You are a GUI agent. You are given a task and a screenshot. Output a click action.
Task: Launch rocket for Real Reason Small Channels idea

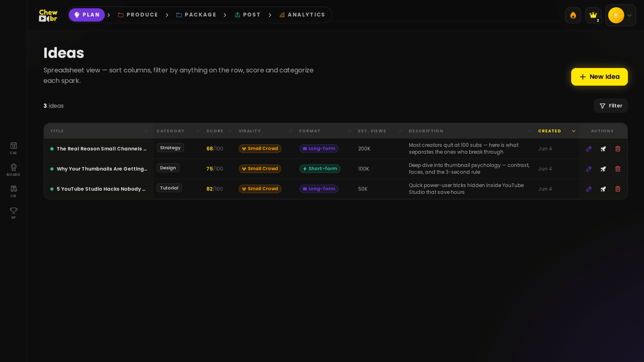point(603,149)
